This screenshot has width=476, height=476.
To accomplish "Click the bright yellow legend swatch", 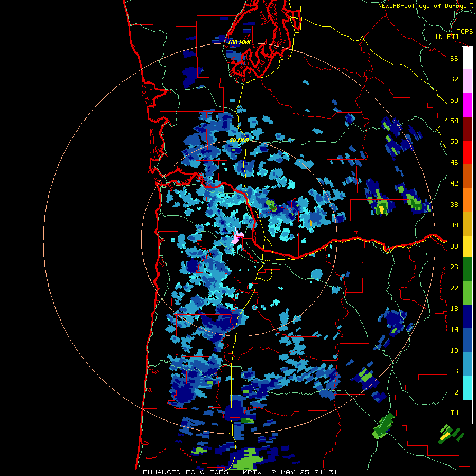I will (467, 246).
